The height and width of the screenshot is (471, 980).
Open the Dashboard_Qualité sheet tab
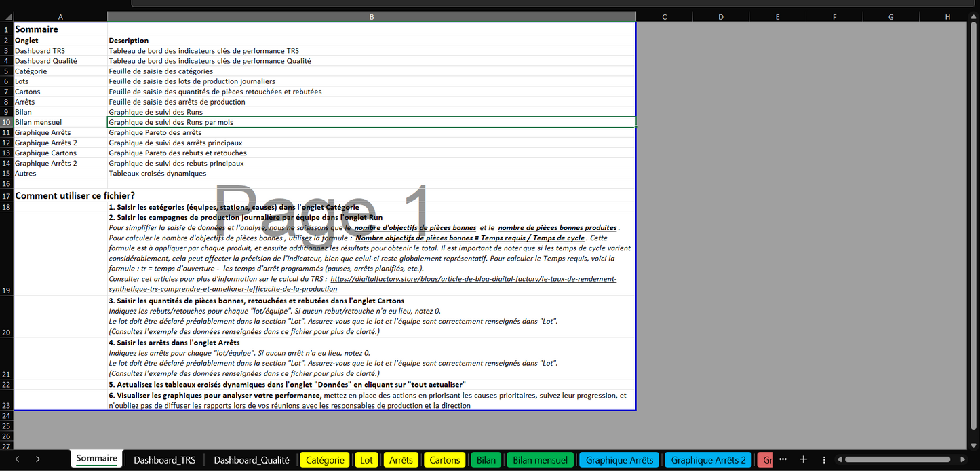[251, 459]
